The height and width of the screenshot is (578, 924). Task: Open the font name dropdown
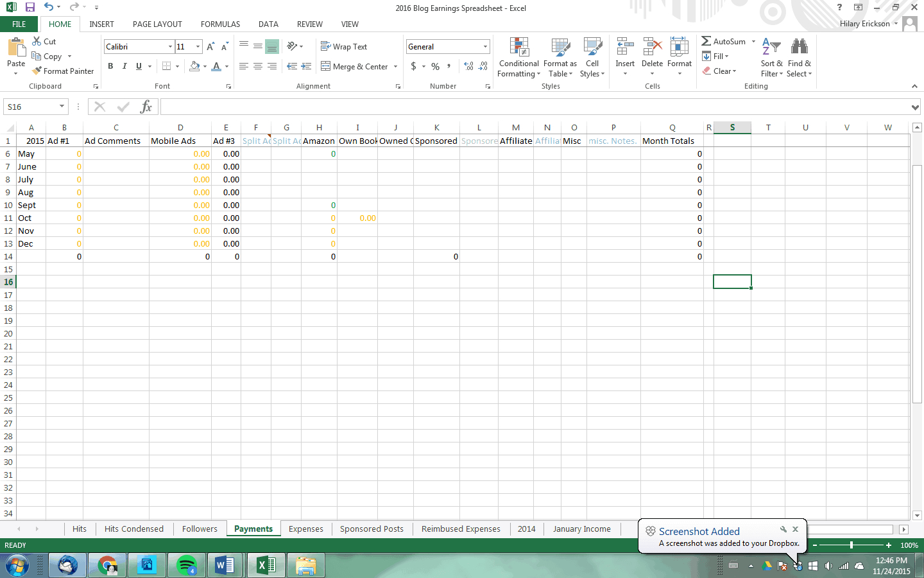(170, 47)
